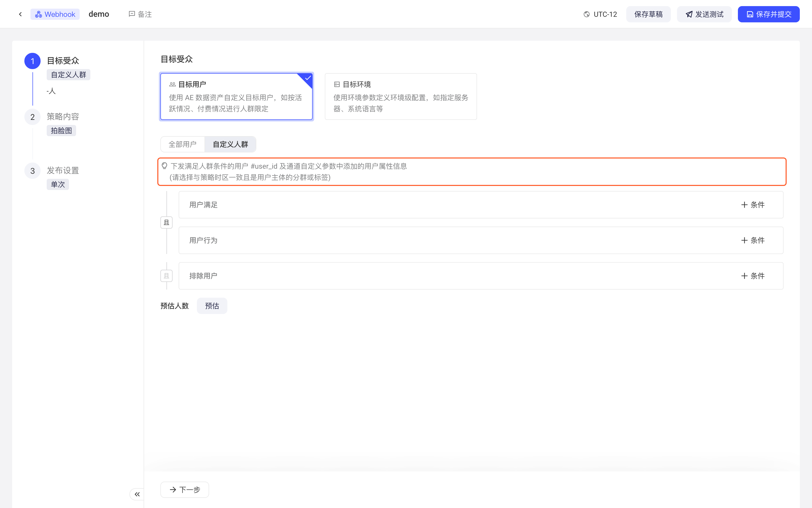
Task: Click 保存草稿 button
Action: point(648,14)
